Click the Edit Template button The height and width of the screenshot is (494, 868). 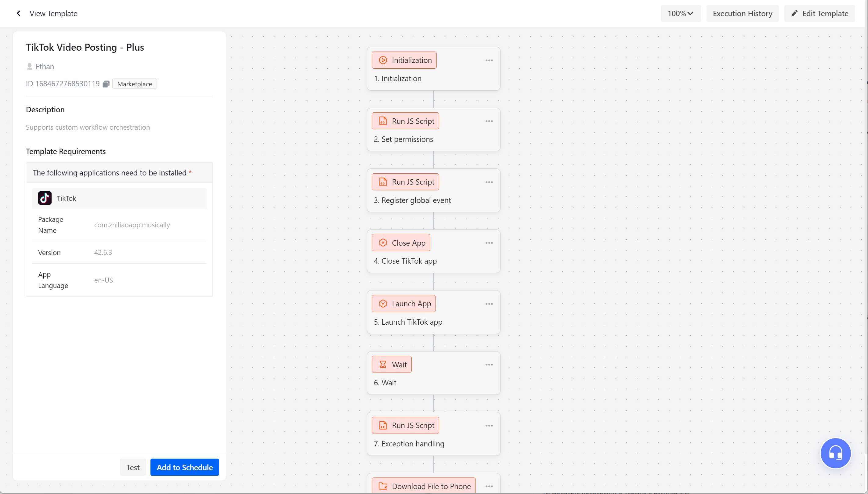click(x=819, y=13)
